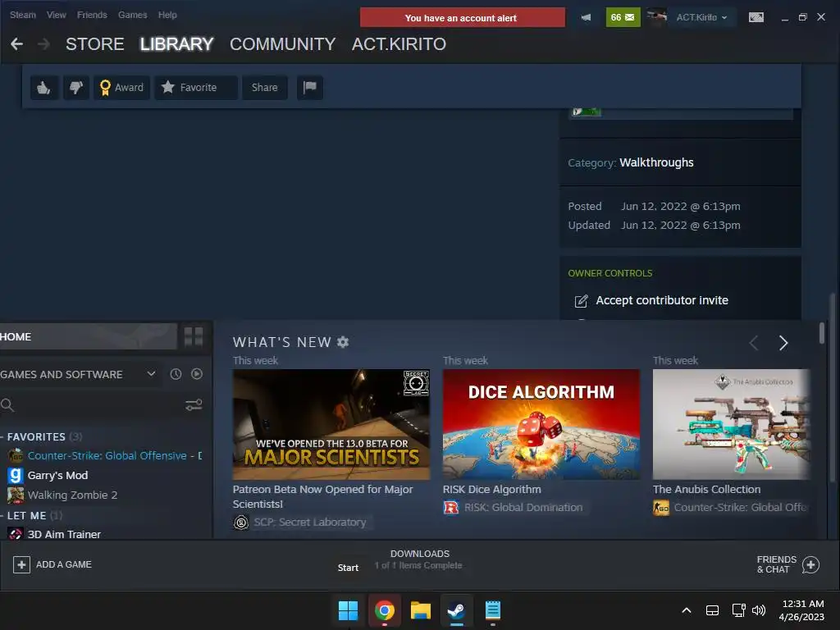Go back with the left arrow
Screen dimensions: 840x630
16,44
